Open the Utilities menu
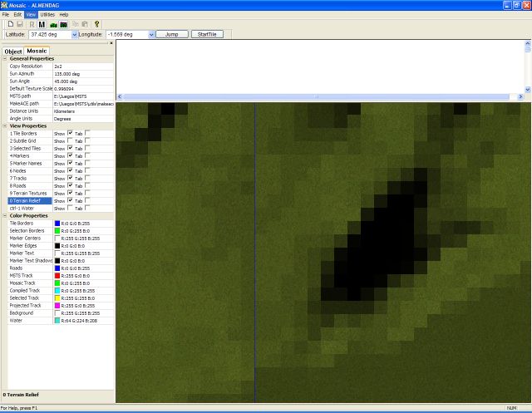 (47, 15)
